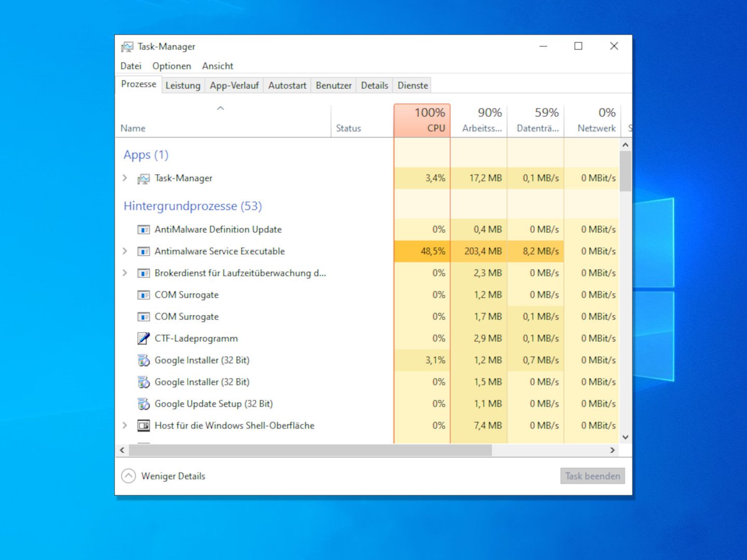Switch to the Leistung tab
The height and width of the screenshot is (560, 747).
point(183,86)
